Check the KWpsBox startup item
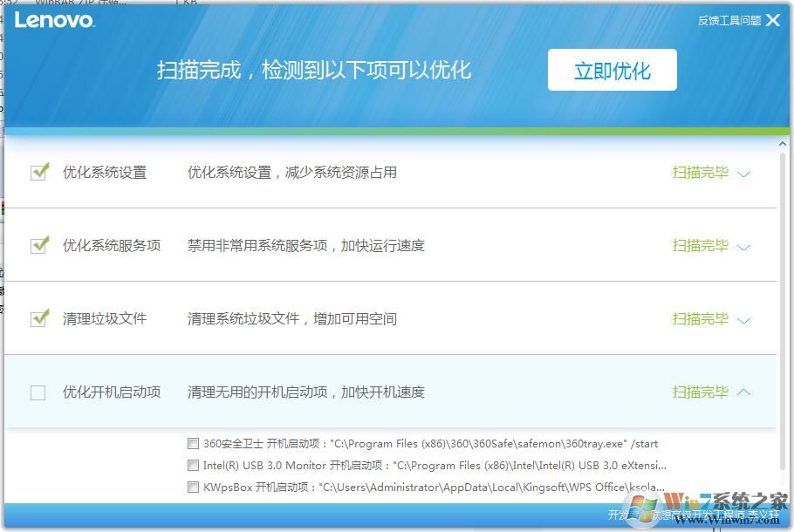Viewport: 794px width, 532px height. point(193,486)
